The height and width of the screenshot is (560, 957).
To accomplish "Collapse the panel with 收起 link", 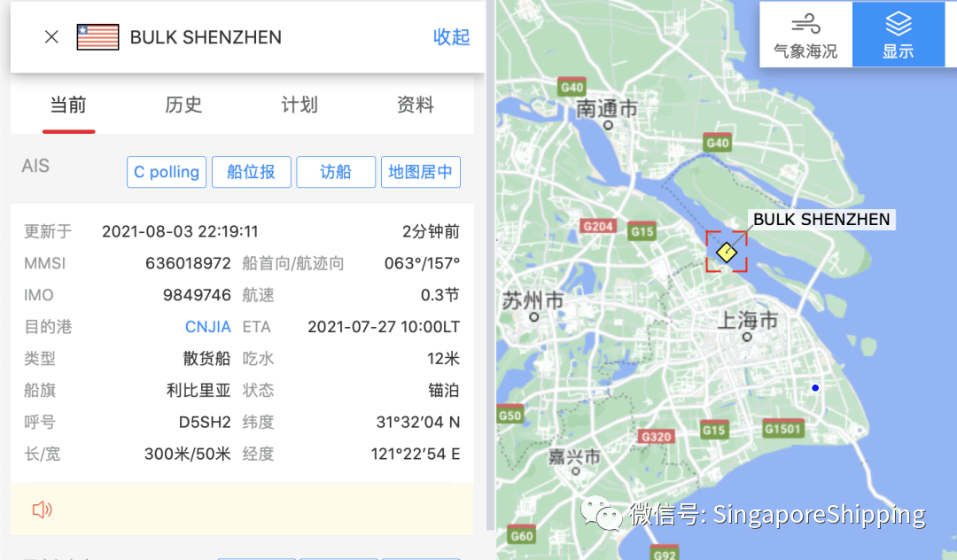I will (x=451, y=37).
